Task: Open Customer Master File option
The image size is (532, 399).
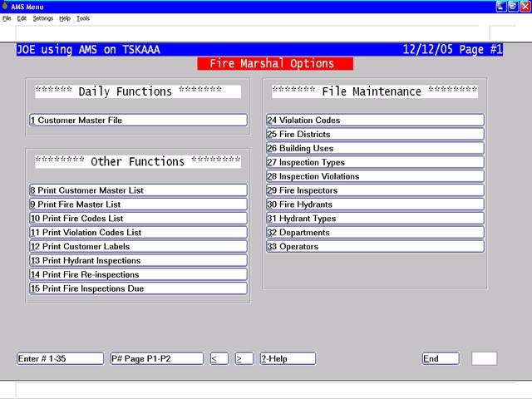Action: pyautogui.click(x=138, y=121)
